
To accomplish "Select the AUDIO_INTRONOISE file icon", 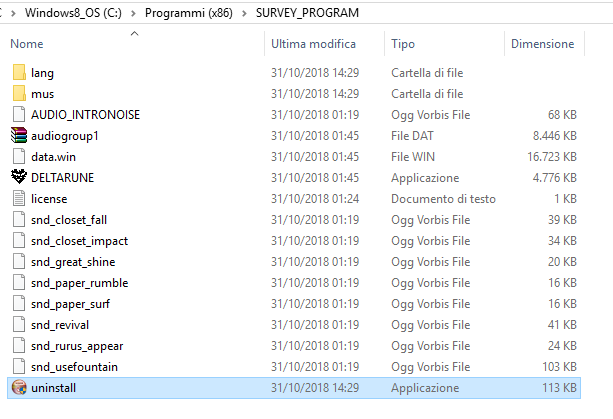I will (19, 115).
